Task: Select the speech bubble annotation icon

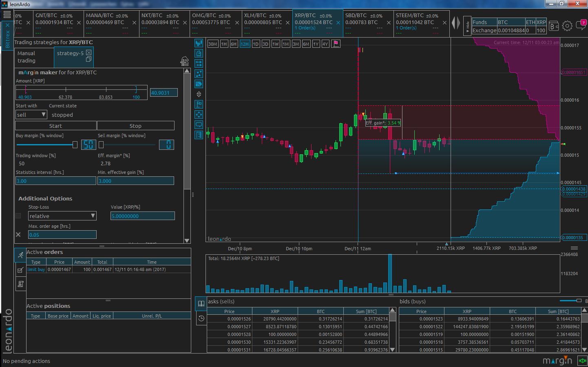Action: 199,125
